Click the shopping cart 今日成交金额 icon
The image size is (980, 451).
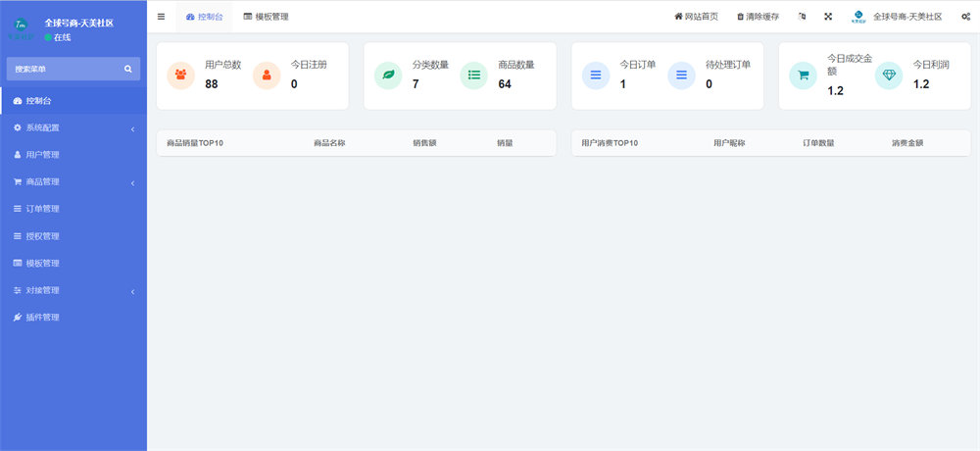click(803, 75)
